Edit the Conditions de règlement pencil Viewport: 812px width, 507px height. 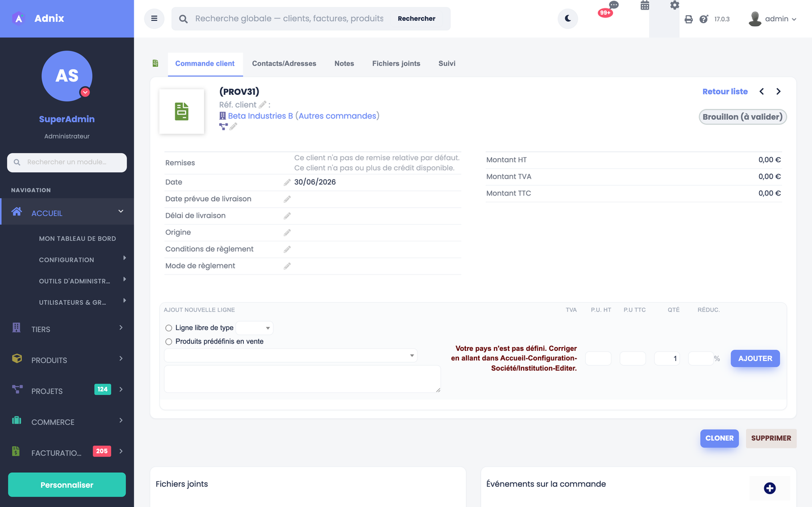287,249
